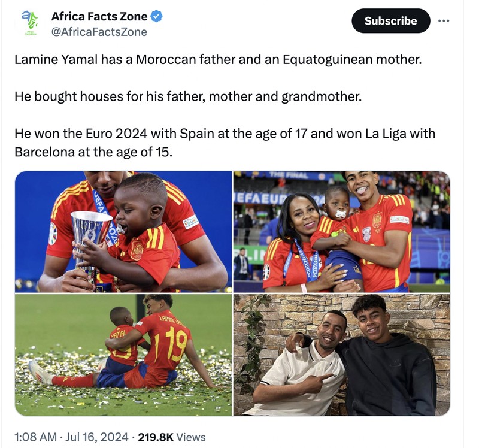Click the Views label
This screenshot has height=448, width=479.
pos(191,437)
